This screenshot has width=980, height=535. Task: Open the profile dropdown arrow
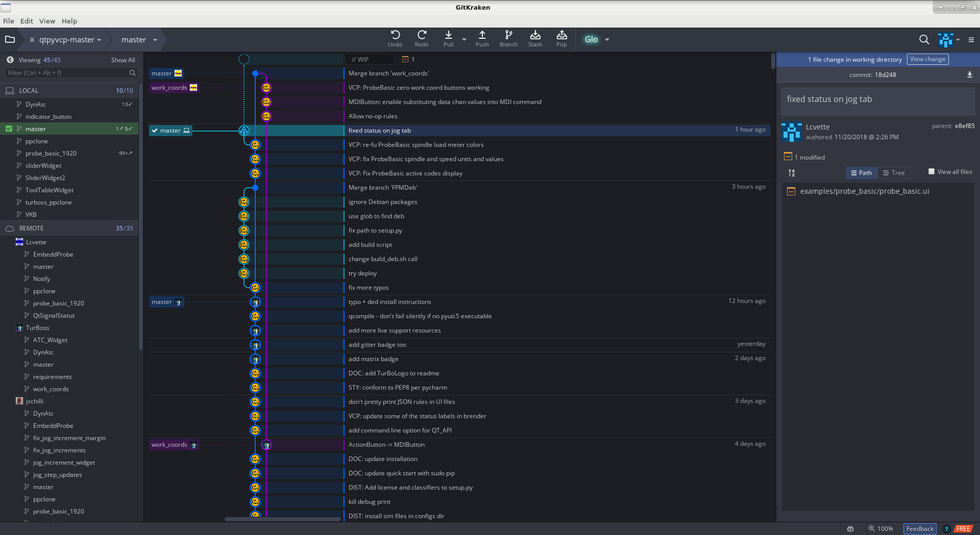pyautogui.click(x=958, y=39)
